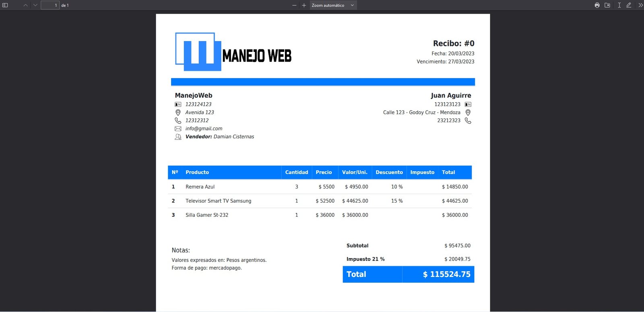Select the 'Recibo: #0' heading

[x=454, y=43]
